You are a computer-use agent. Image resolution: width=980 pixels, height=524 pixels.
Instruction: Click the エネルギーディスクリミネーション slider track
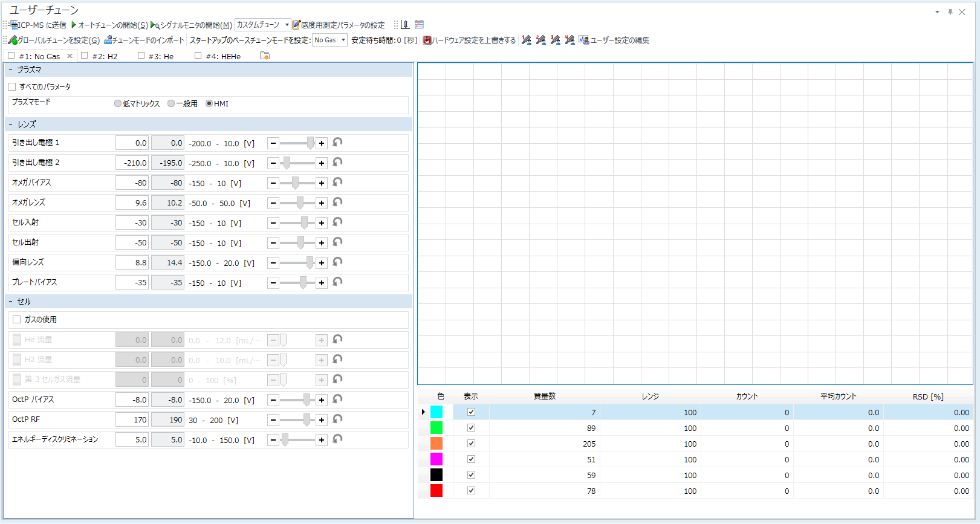[x=297, y=440]
